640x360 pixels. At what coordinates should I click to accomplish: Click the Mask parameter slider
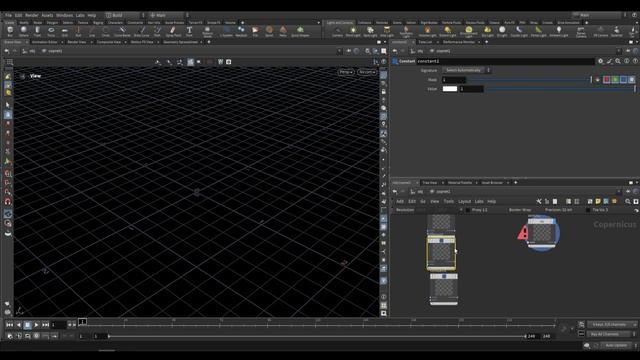(530, 80)
